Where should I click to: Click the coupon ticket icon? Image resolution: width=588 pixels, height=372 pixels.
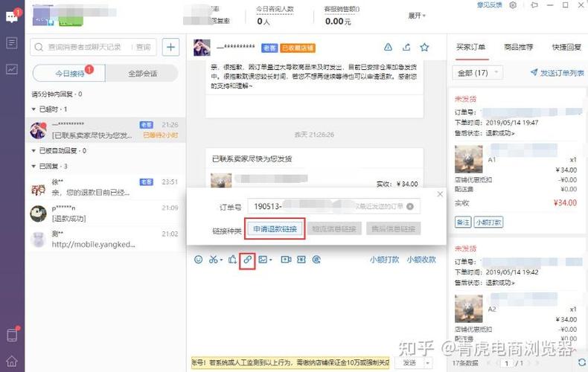pyautogui.click(x=301, y=260)
